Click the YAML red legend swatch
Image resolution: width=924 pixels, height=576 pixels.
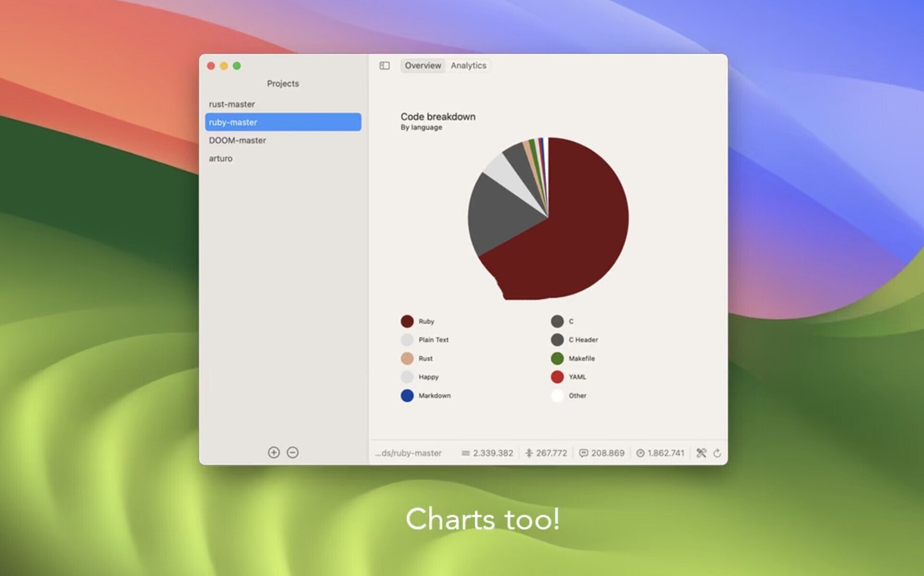(x=557, y=377)
